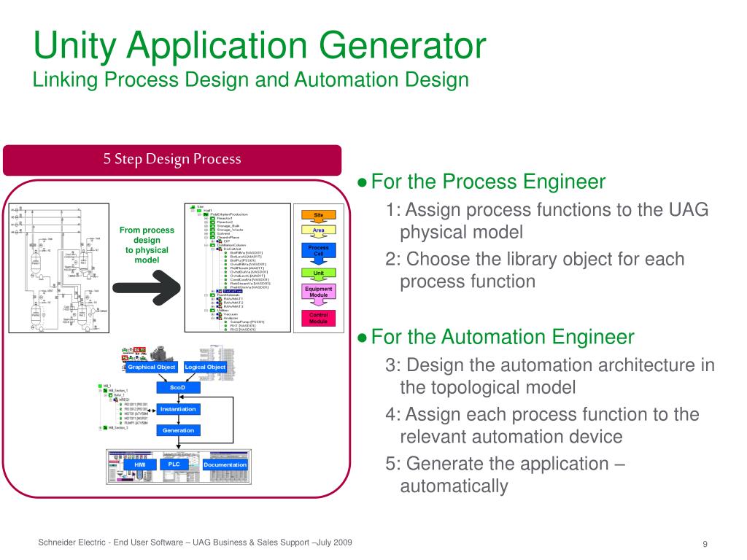Click the 'For the Automation Engineer' heading
747x560 pixels.
[x=503, y=337]
